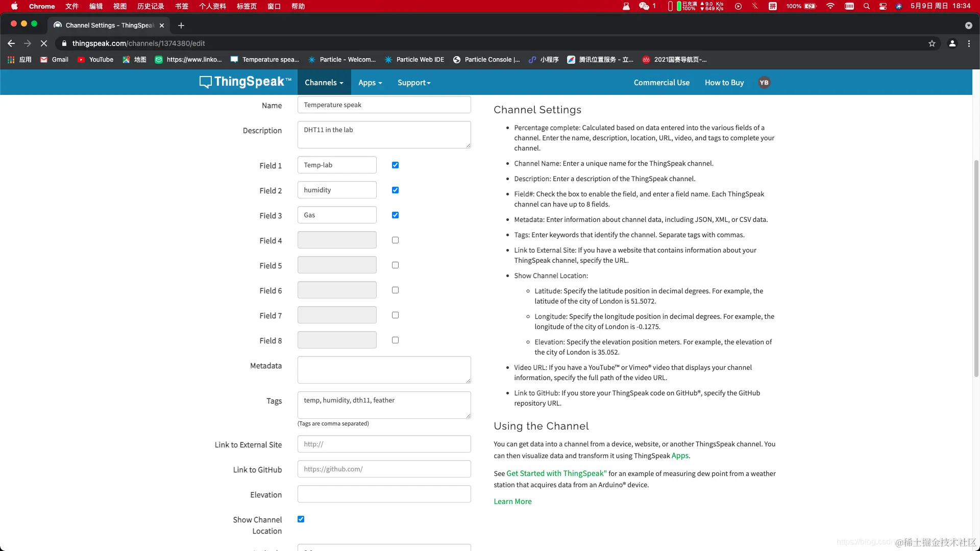Focus the Field 2 humidity input
Viewport: 980px width, 551px height.
[x=337, y=190]
